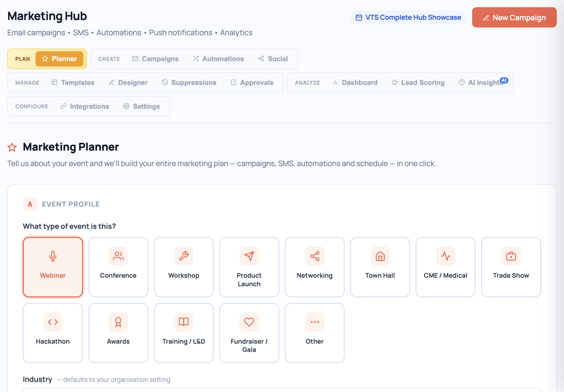Click the paper plane icon on Product Launch
The height and width of the screenshot is (392, 564).
[249, 256]
